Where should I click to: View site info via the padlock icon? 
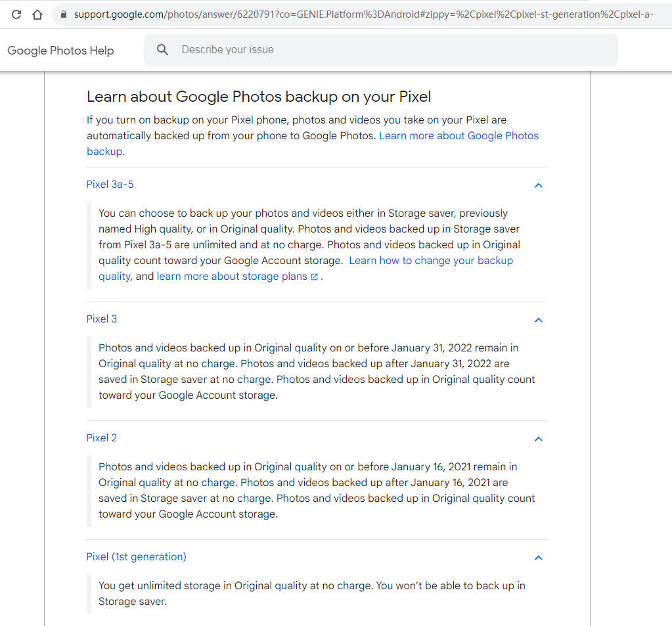63,14
